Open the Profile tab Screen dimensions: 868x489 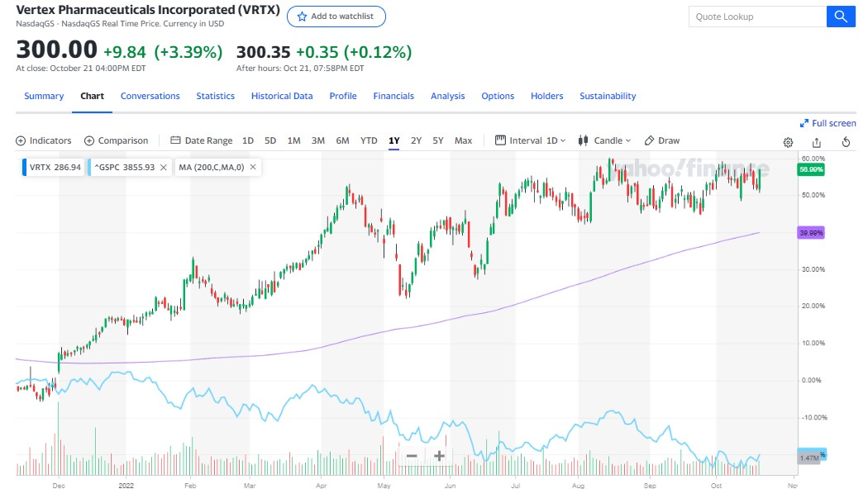coord(343,96)
